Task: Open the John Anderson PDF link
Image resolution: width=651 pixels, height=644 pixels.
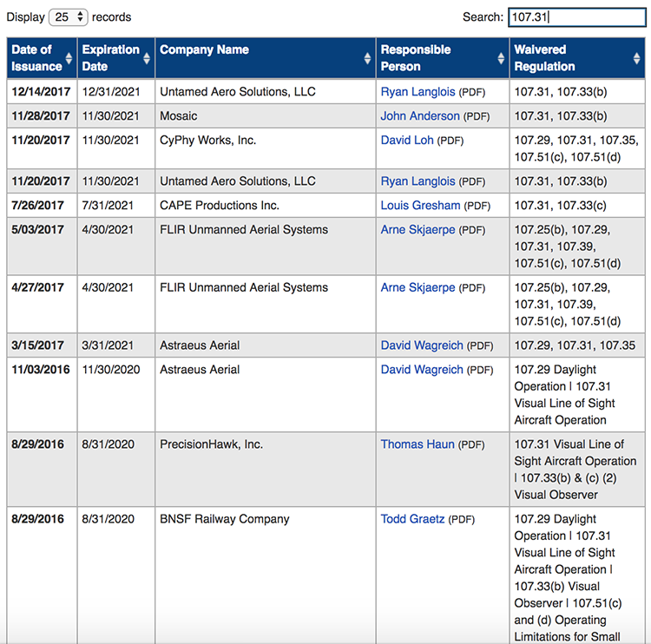Action: tap(420, 115)
